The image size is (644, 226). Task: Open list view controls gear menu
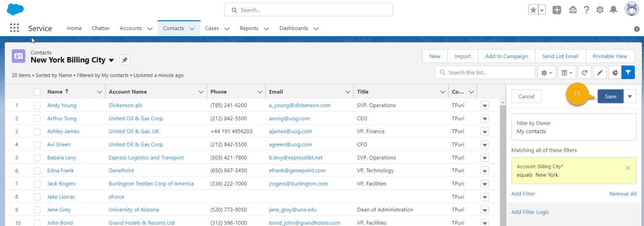547,73
